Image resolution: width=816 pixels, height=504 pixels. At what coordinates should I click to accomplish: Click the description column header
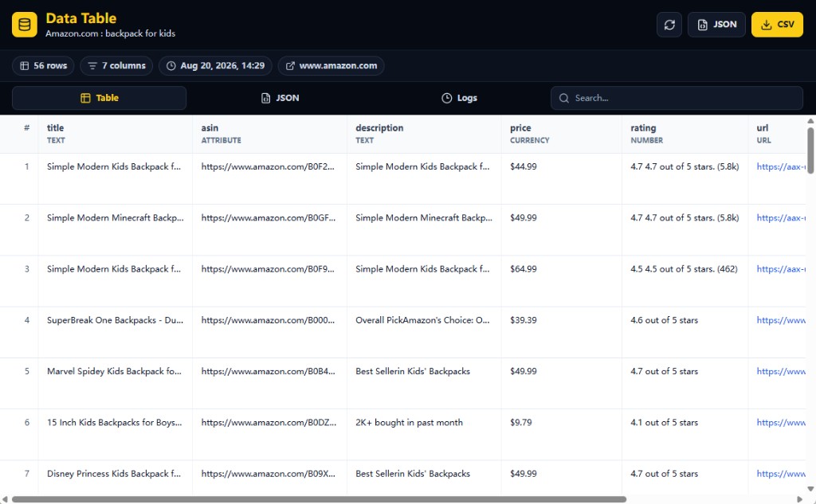coord(424,134)
